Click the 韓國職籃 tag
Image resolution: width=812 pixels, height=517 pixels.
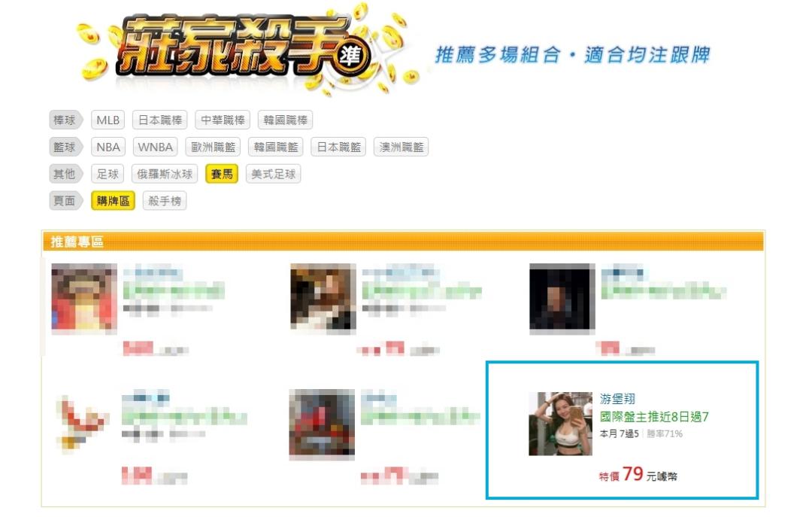275,147
